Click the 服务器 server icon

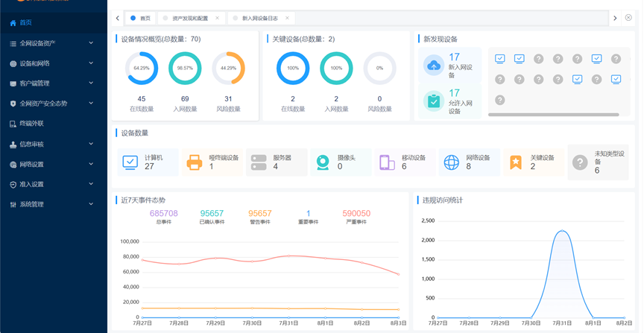[259, 162]
